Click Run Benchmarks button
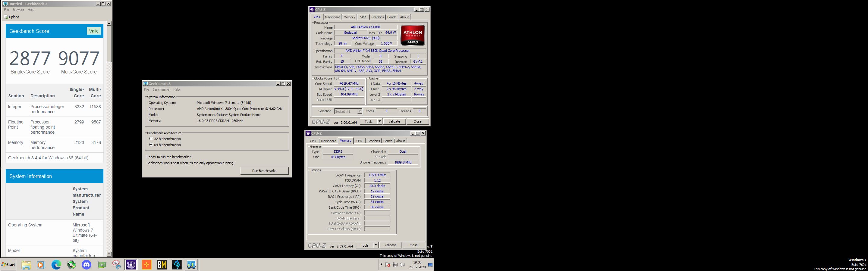The image size is (868, 271). (264, 171)
